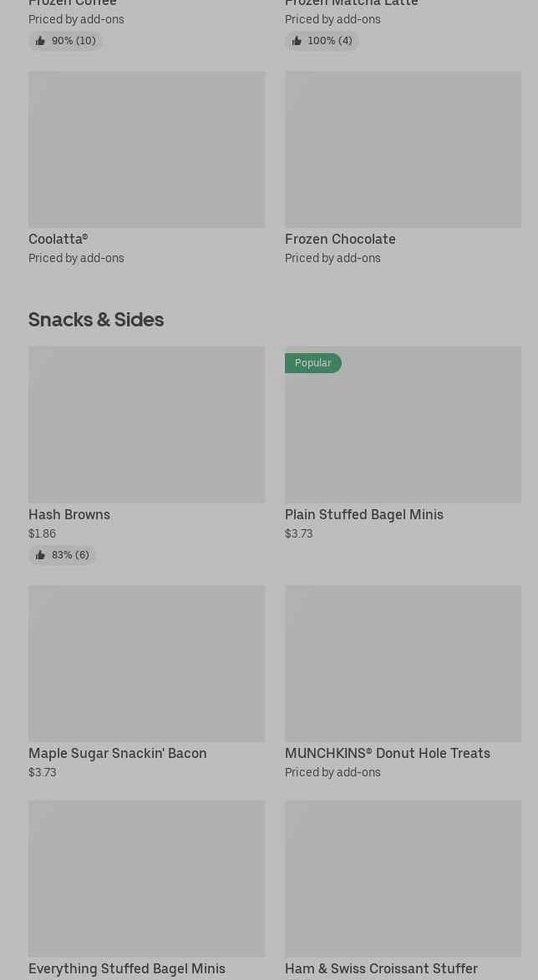Select Plain Stuffed Bagel Minis title
This screenshot has width=538, height=980.
(x=364, y=514)
